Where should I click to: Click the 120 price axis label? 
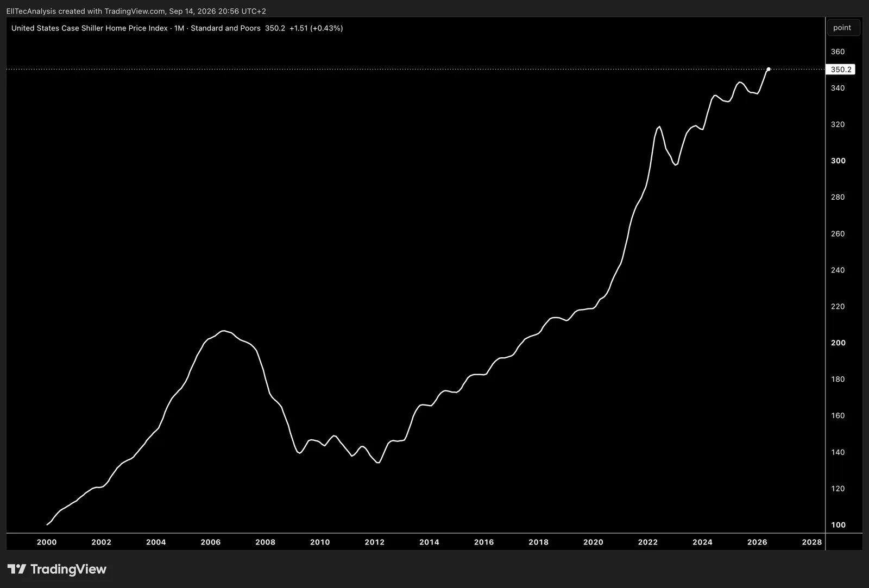tap(837, 488)
